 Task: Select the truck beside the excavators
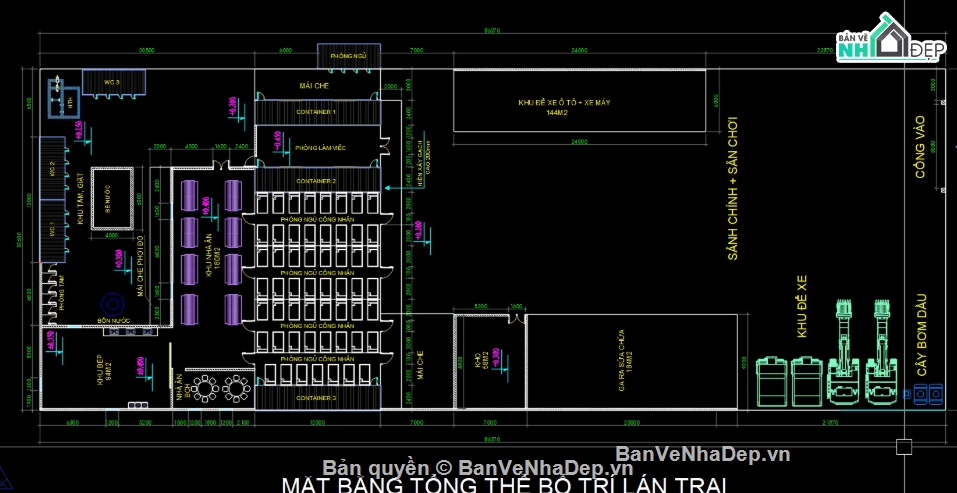click(x=807, y=382)
